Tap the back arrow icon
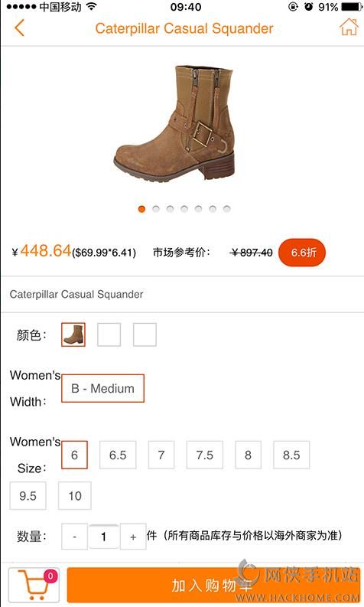The image size is (364, 607). [x=19, y=28]
